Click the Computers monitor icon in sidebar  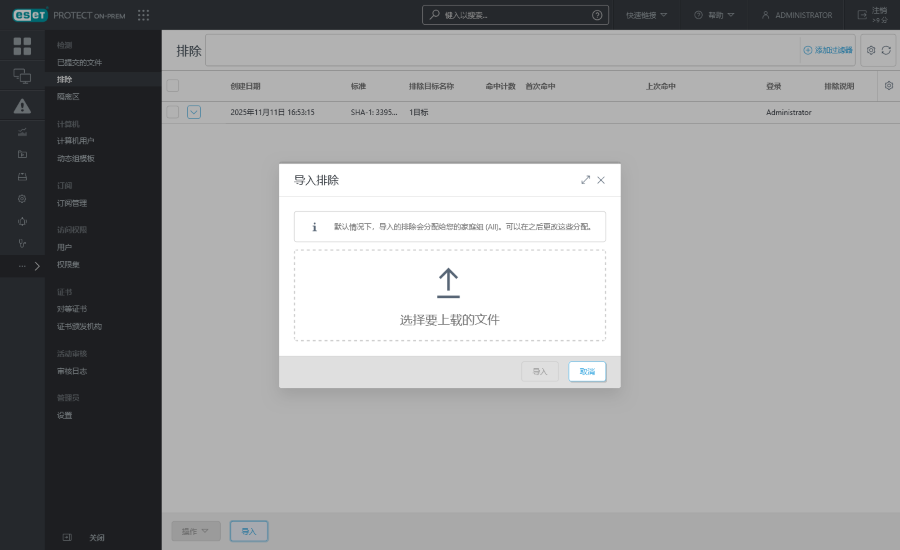point(22,76)
